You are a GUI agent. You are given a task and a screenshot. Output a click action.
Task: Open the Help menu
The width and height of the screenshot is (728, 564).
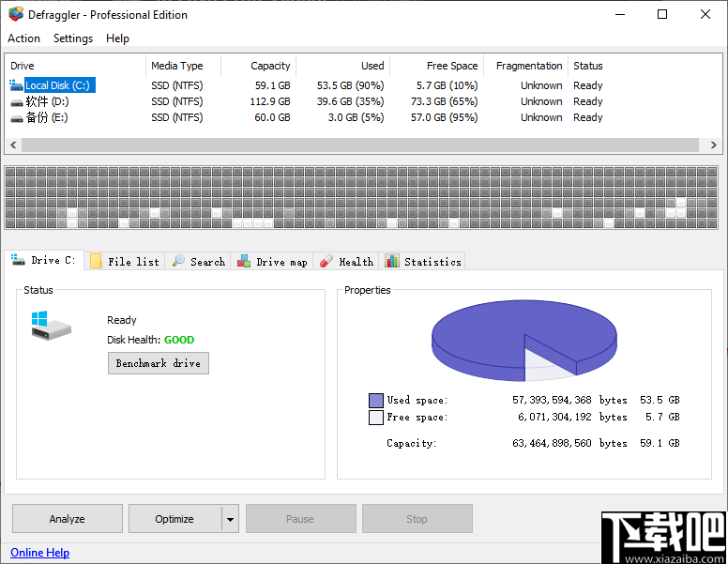[x=117, y=38]
